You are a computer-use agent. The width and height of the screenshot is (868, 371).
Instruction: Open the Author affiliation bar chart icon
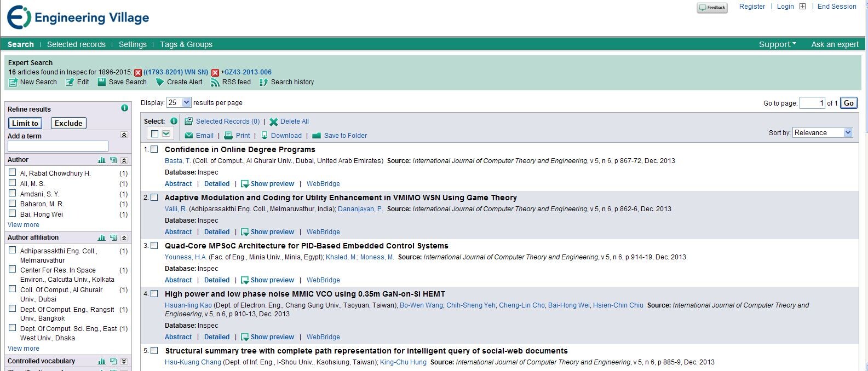click(101, 238)
